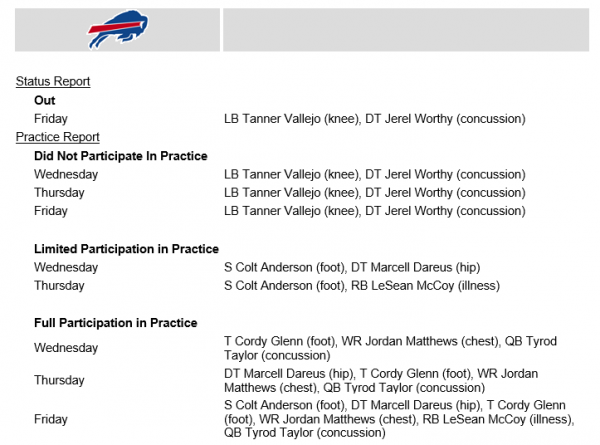Image resolution: width=600 pixels, height=445 pixels.
Task: Select the Limited Participation in Practice heading
Action: pyautogui.click(x=126, y=249)
